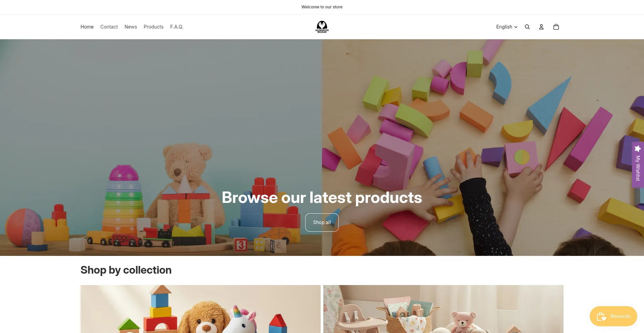This screenshot has width=644, height=333.
Task: Open the Contact page link
Action: coord(109,27)
